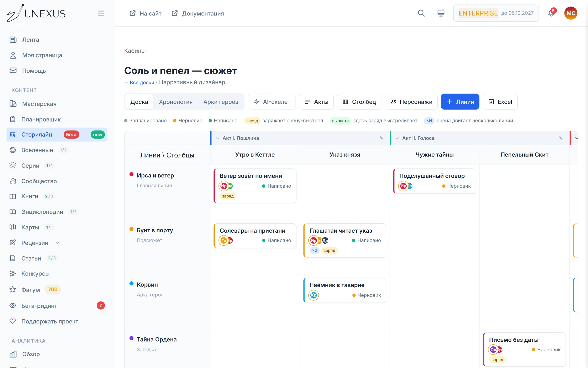The image size is (588, 368).
Task: Click the ×2 badge on Глашатай читает указ
Action: 315,250
